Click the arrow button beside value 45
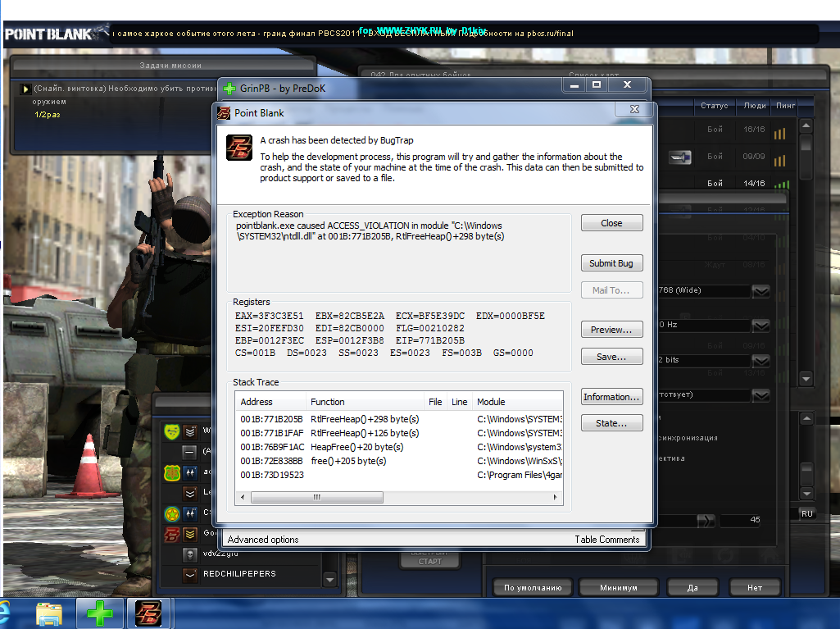This screenshot has height=629, width=840. coord(706,521)
